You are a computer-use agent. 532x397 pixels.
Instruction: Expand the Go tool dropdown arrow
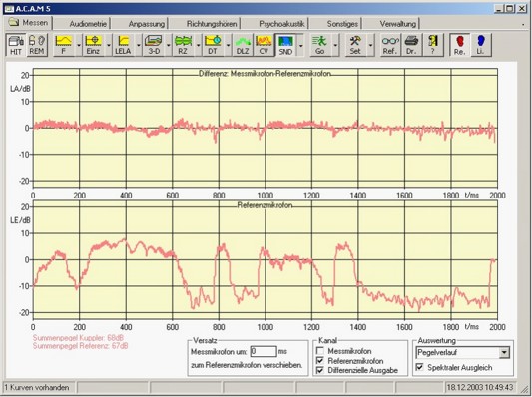pos(335,45)
